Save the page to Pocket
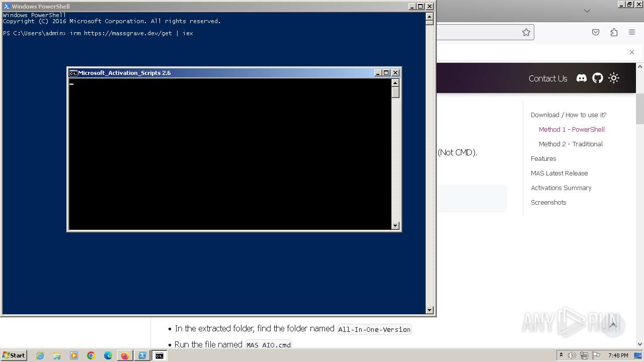Screen dimensions: 644x362 point(596,32)
